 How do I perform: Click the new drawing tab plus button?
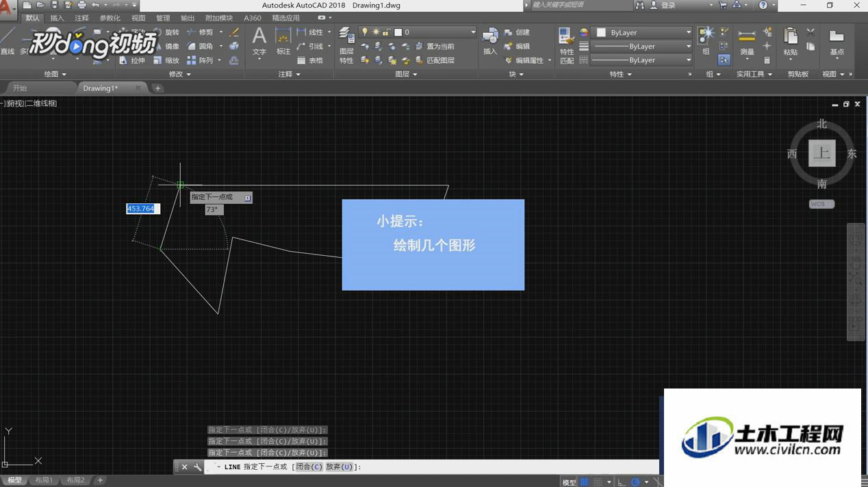point(157,88)
